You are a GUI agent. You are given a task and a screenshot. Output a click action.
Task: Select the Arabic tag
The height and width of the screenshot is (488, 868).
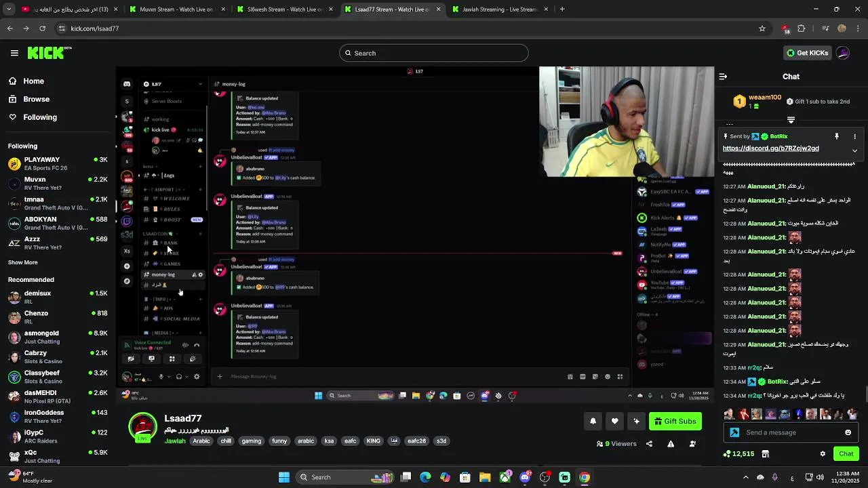tap(201, 441)
